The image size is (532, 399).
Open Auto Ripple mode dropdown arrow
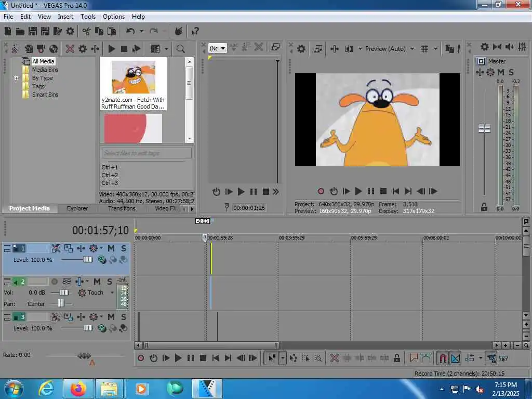pyautogui.click(x=481, y=358)
